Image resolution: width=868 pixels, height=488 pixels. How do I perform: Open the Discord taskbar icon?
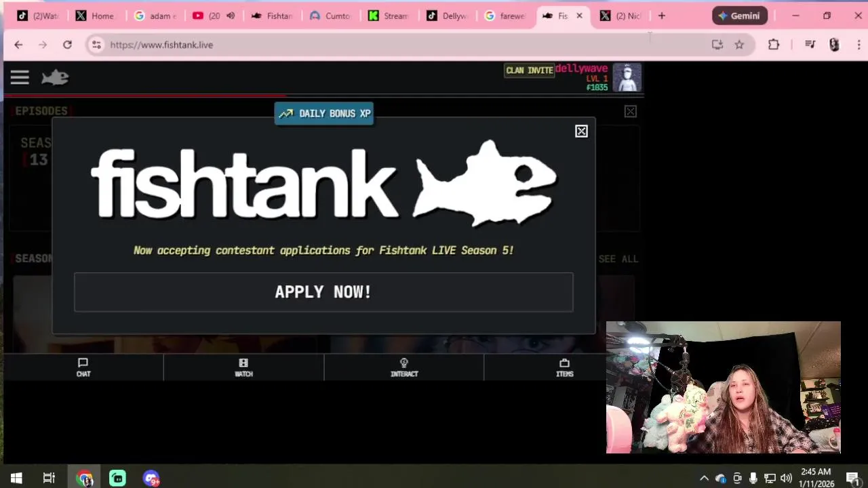tap(151, 479)
